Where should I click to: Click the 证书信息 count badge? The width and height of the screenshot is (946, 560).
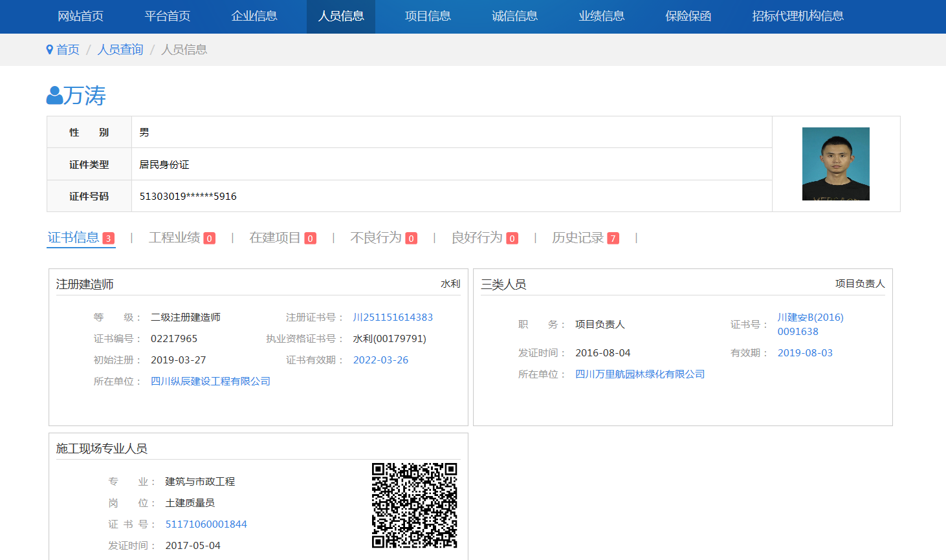(109, 239)
